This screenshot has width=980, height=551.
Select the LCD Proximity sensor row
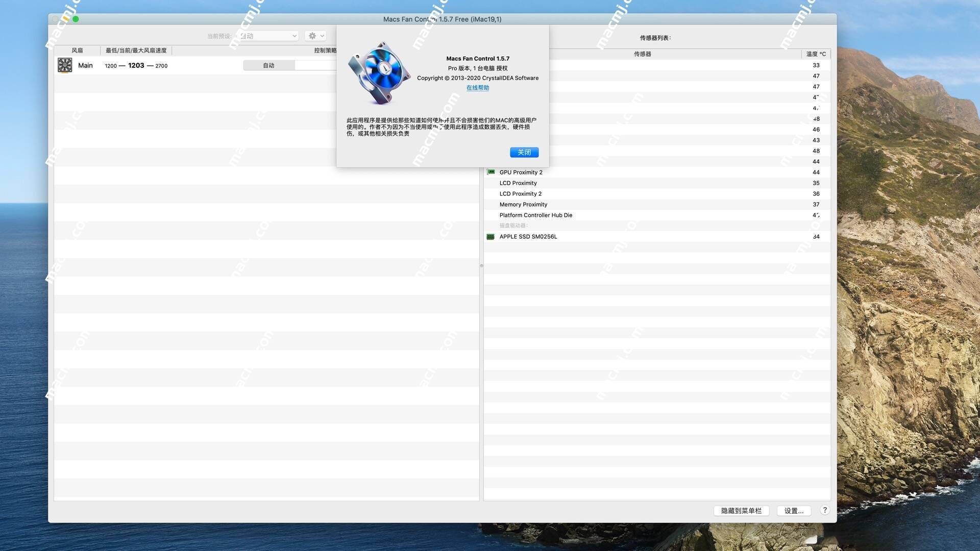(657, 183)
